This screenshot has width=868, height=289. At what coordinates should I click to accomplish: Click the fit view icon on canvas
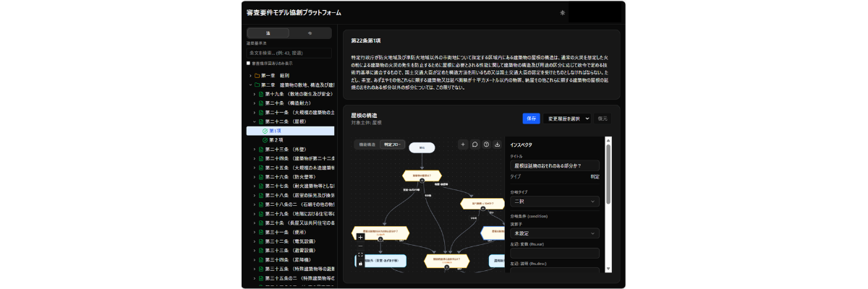tap(360, 254)
